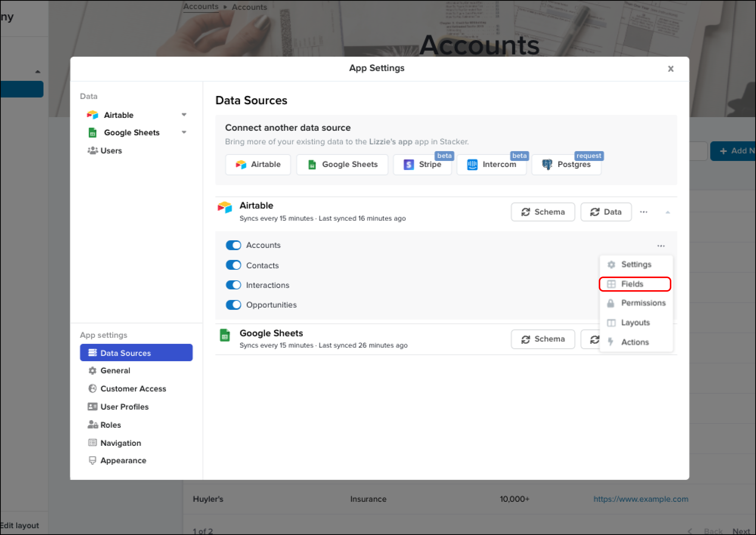Select Layouts in the context menu
The width and height of the screenshot is (756, 535).
coord(636,323)
